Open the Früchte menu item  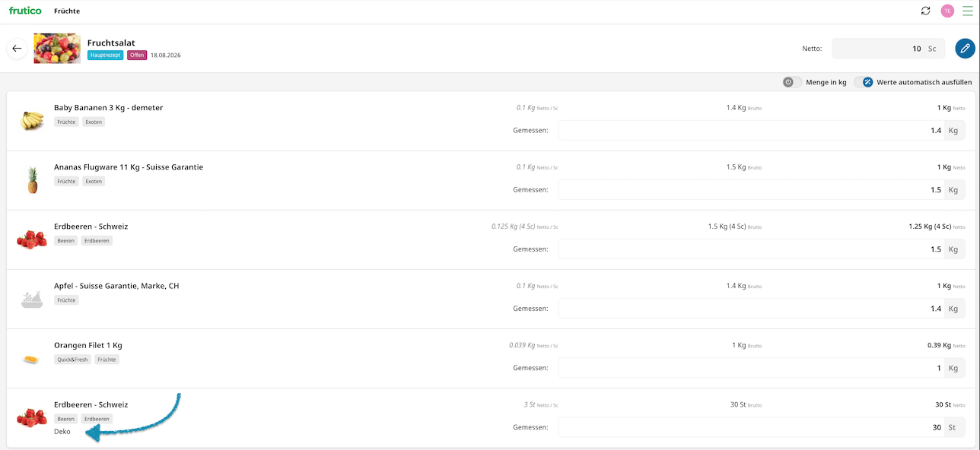coord(67,11)
